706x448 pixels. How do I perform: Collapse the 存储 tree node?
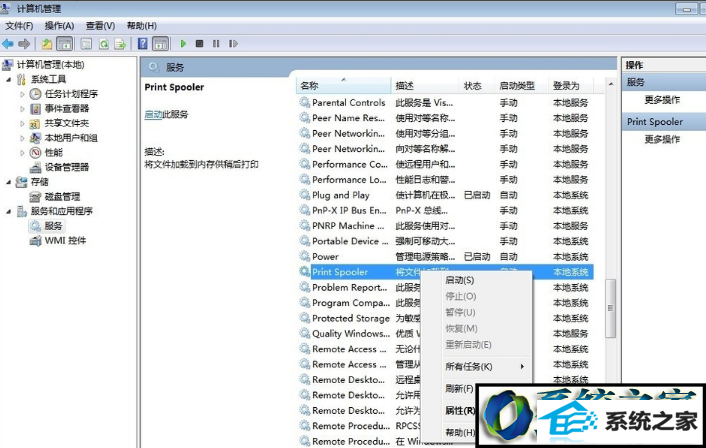9,182
